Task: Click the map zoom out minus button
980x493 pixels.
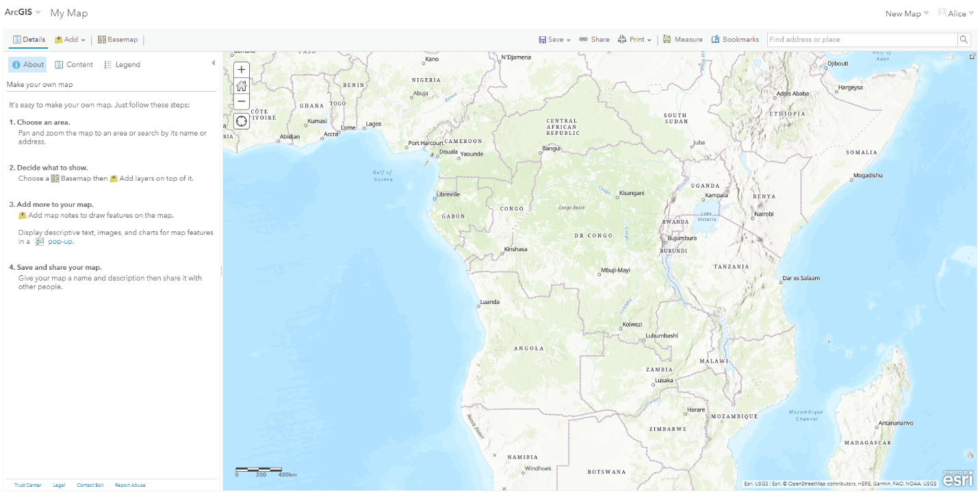Action: click(x=241, y=101)
